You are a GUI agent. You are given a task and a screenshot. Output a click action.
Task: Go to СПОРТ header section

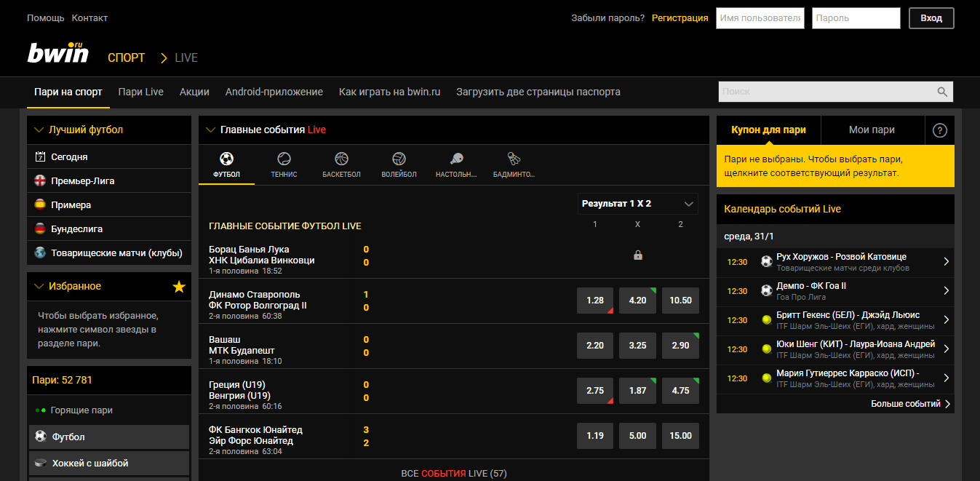point(127,57)
